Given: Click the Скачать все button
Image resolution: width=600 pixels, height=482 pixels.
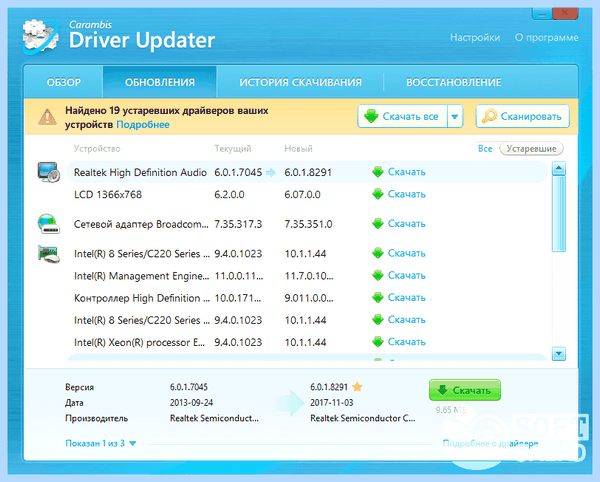Looking at the screenshot, I should tap(402, 116).
